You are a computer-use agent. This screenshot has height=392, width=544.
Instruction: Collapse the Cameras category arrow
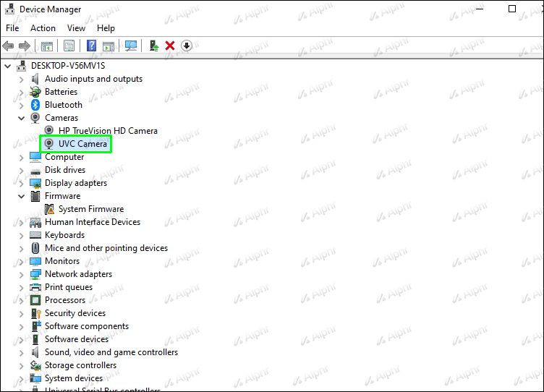(x=22, y=119)
